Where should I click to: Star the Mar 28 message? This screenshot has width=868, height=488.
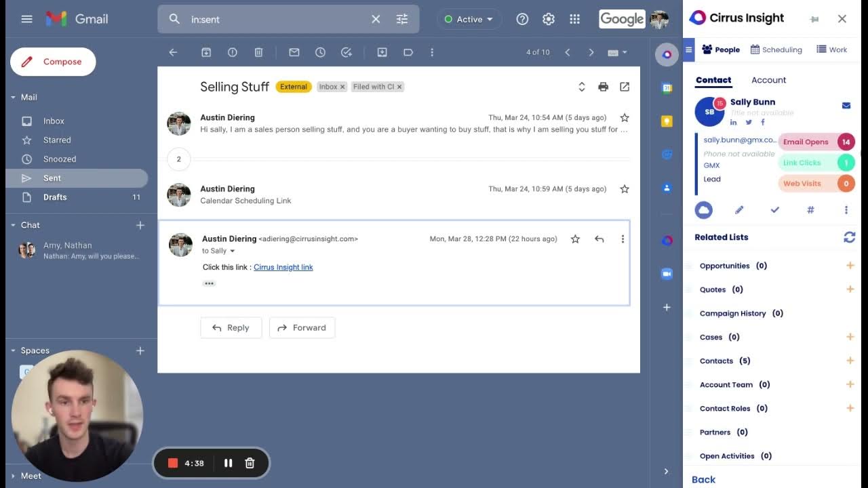click(x=575, y=239)
